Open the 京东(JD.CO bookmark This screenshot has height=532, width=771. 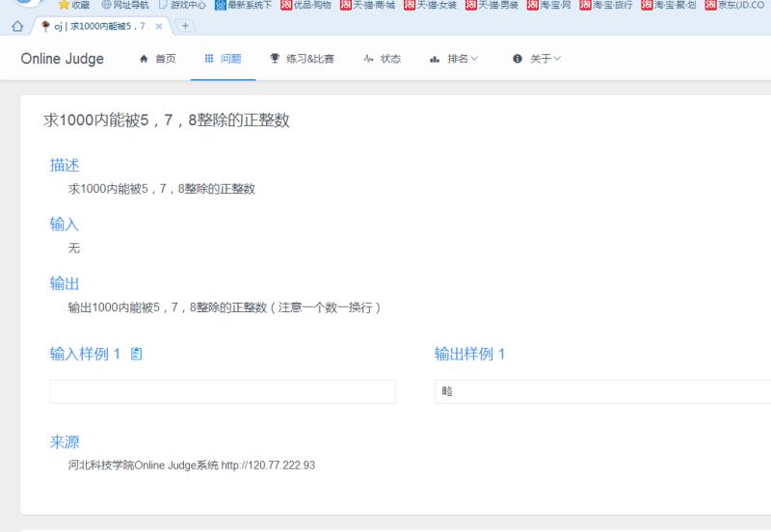734,5
